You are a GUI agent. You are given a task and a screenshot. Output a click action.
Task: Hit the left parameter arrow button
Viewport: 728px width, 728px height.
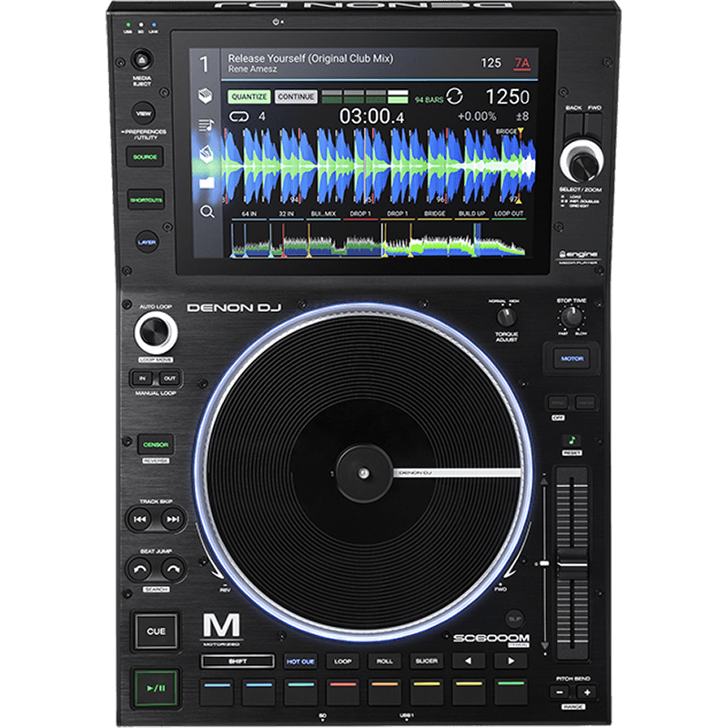468,661
